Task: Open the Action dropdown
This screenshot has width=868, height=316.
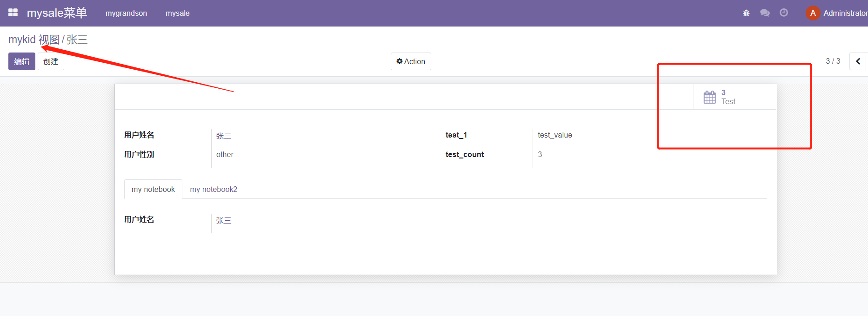Action: coord(410,61)
